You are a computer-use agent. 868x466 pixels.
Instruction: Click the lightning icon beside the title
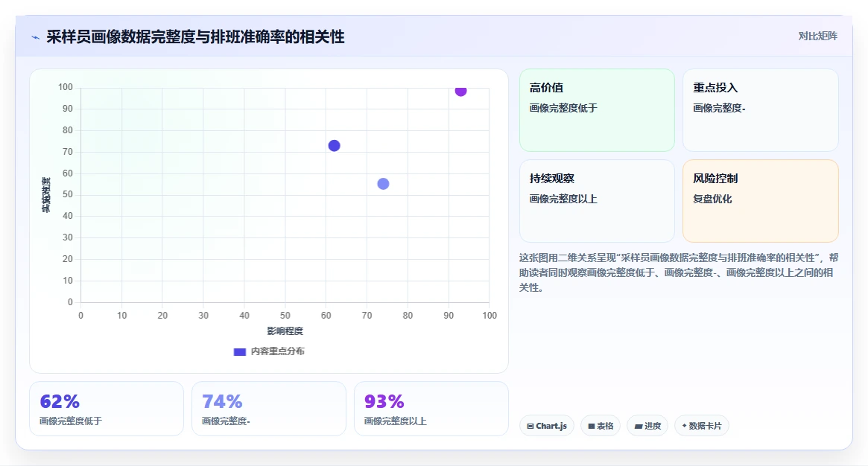point(36,37)
